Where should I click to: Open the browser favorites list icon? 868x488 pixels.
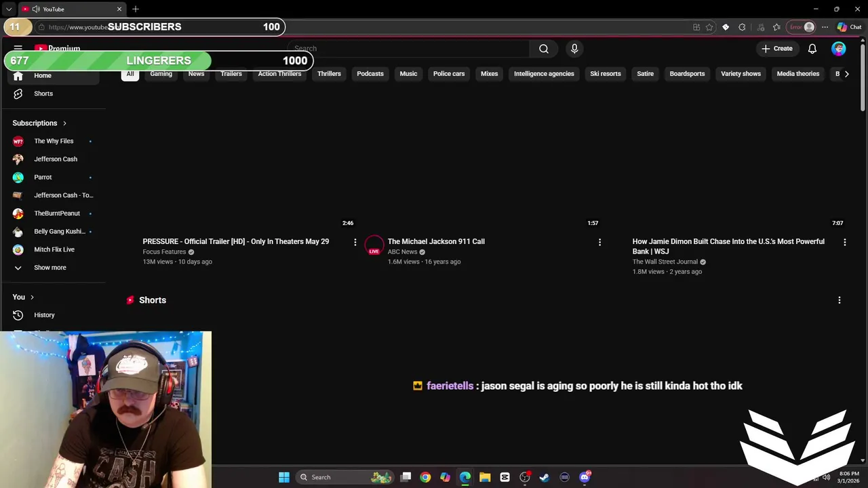[x=776, y=27]
